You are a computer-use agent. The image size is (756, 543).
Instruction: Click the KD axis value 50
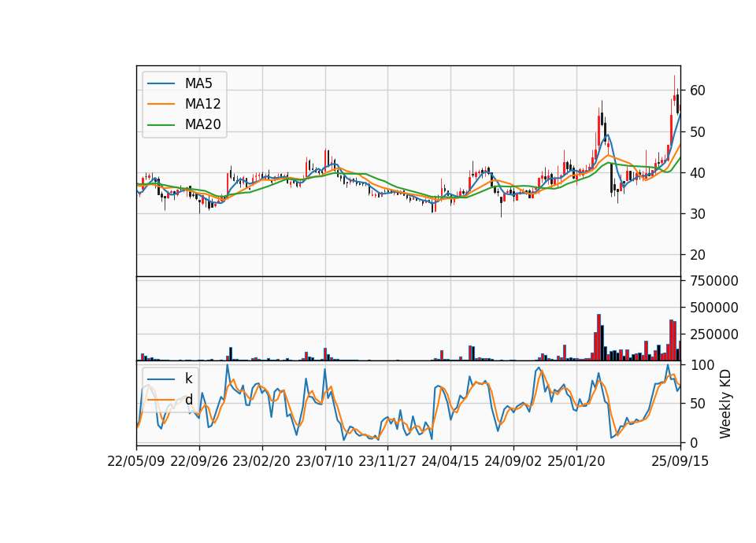coord(697,404)
